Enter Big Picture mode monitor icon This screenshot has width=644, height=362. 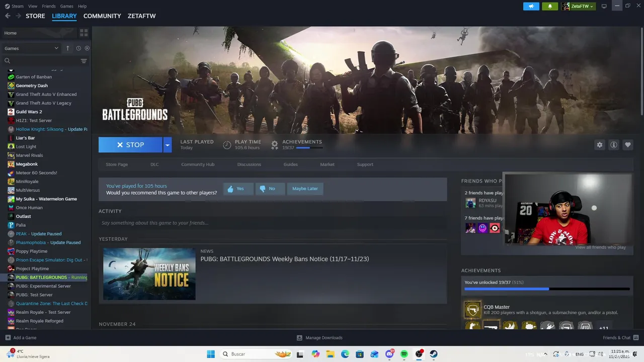[x=604, y=6]
